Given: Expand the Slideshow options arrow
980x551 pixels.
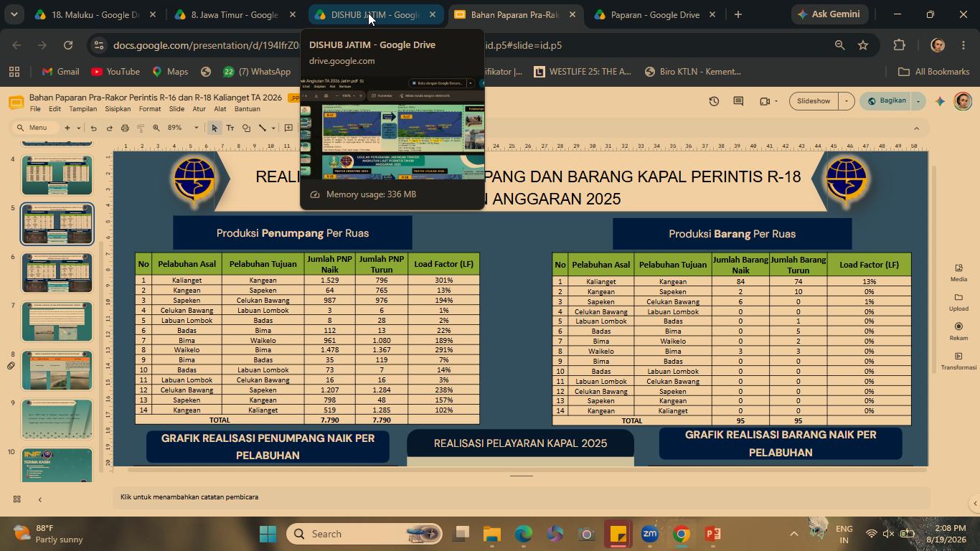Looking at the screenshot, I should pos(846,101).
